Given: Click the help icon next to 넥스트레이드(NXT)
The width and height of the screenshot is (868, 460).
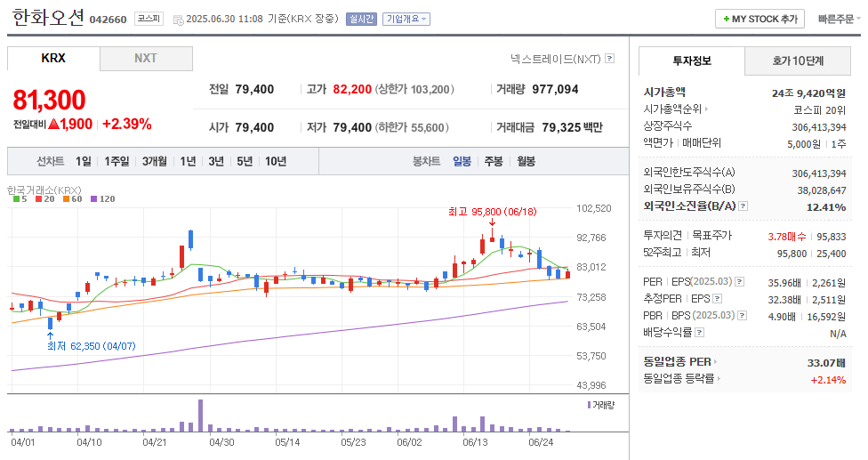Looking at the screenshot, I should [609, 58].
